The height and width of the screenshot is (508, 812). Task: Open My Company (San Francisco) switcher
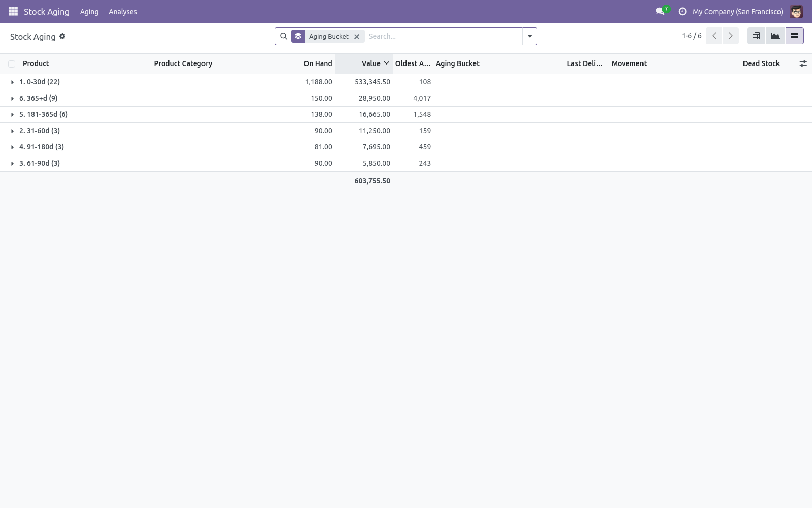coord(737,11)
